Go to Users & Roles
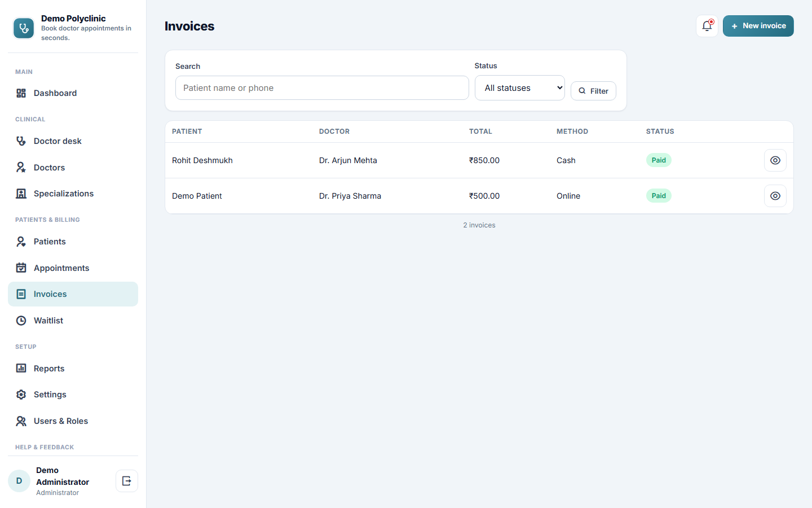This screenshot has height=508, width=812. point(73,421)
